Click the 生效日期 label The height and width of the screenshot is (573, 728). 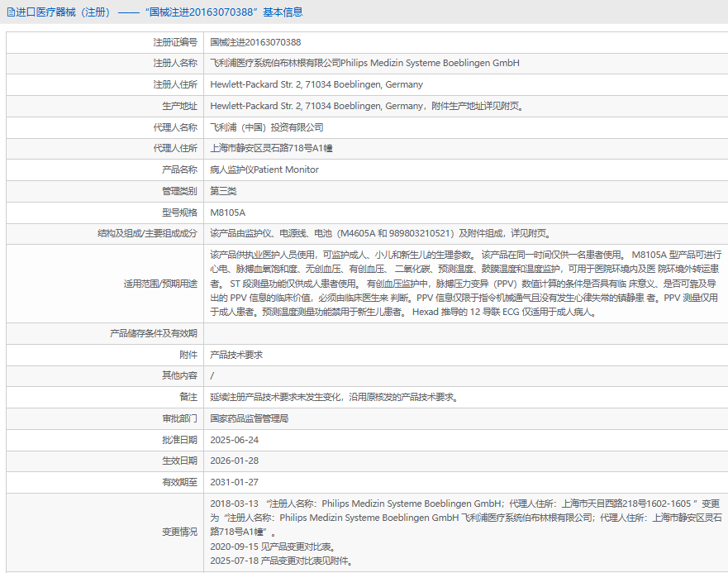point(179,461)
